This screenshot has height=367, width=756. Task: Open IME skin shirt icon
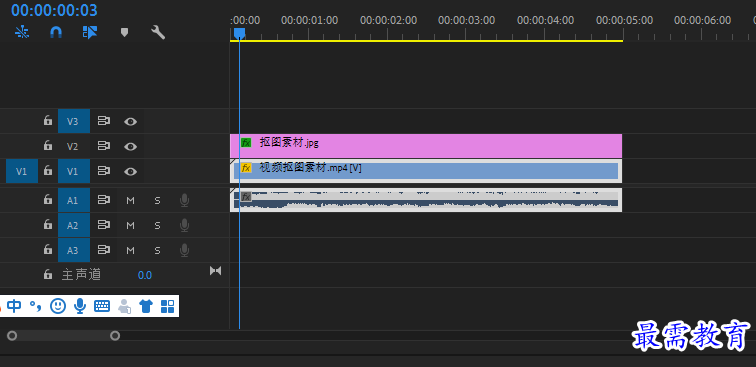coord(146,306)
